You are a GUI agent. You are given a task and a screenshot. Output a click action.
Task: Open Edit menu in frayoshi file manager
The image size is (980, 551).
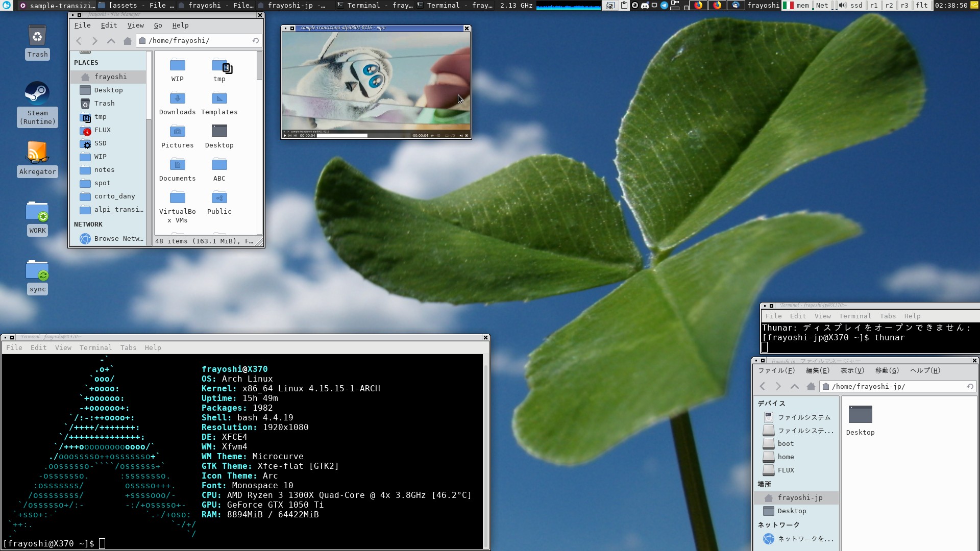coord(109,25)
